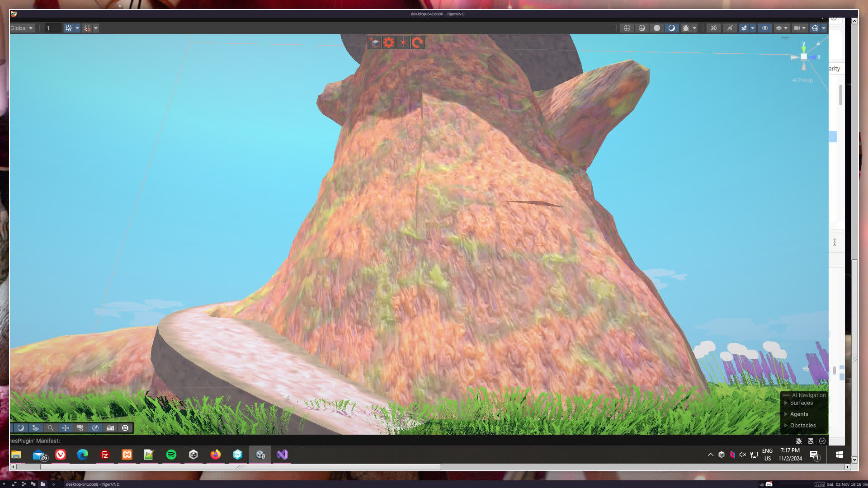The width and height of the screenshot is (868, 488).
Task: Open the Global handle rotation dropdown
Action: click(21, 28)
